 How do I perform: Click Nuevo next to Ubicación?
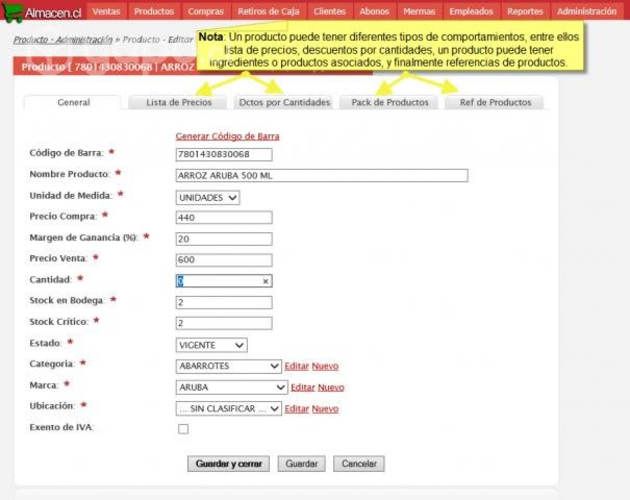click(325, 409)
